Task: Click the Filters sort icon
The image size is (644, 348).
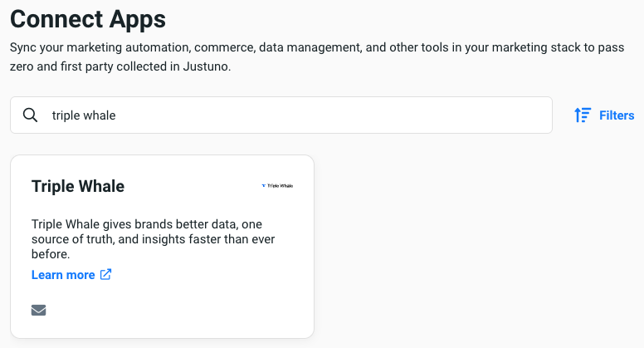Action: click(583, 115)
